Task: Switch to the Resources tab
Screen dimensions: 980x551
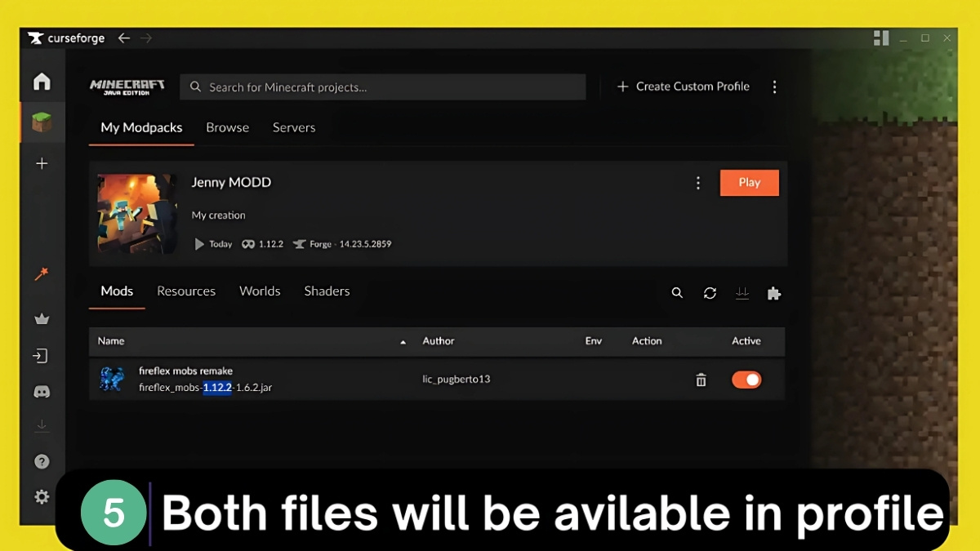Action: (186, 291)
